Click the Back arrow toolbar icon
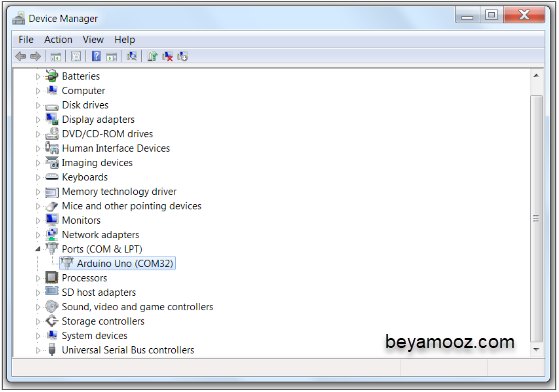 pyautogui.click(x=21, y=56)
